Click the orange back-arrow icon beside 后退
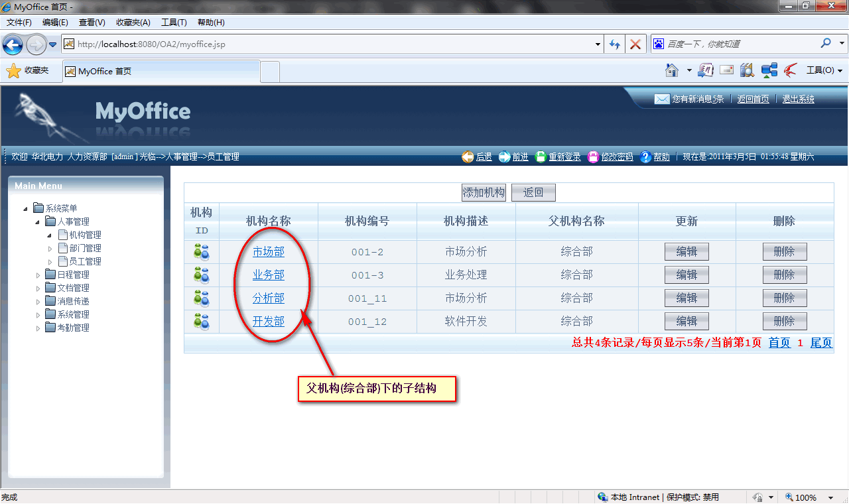The image size is (849, 504). (468, 157)
